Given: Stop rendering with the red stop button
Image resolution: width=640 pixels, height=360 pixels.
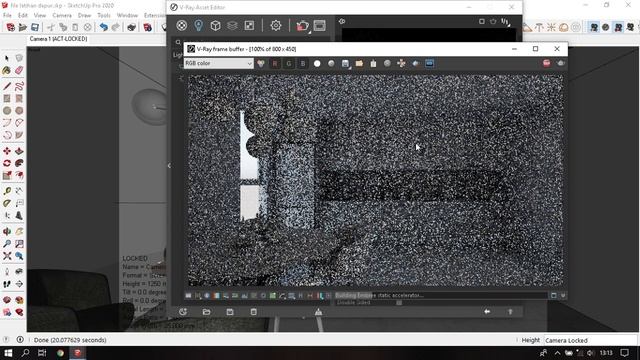Looking at the screenshot, I should pos(547,63).
